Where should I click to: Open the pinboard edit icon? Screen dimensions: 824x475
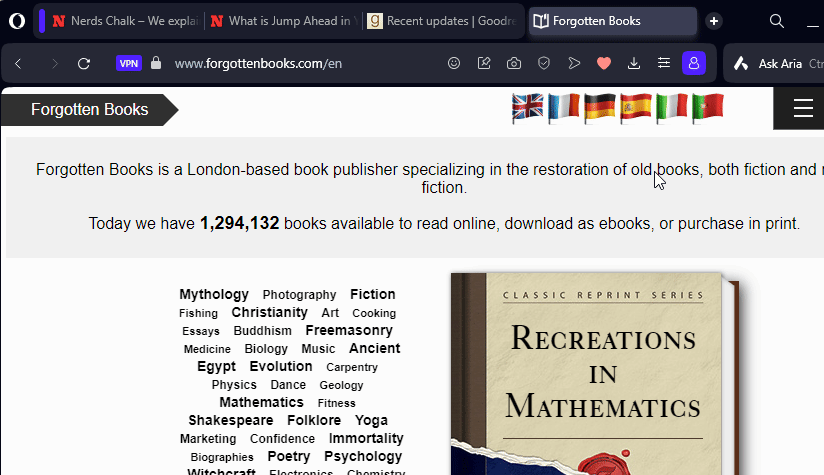tap(484, 64)
